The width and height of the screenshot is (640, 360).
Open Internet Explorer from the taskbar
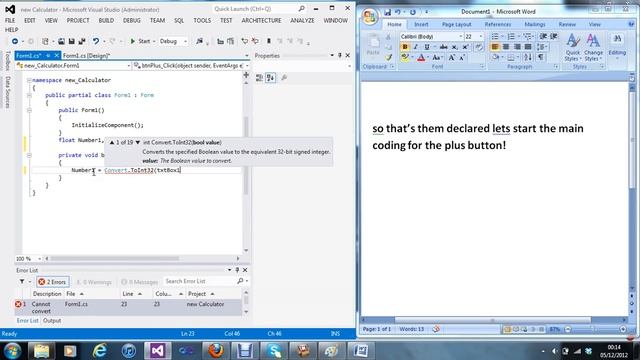click(x=100, y=351)
